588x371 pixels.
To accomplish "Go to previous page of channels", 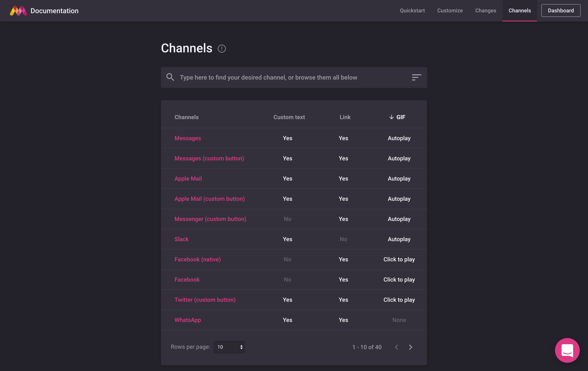I will click(396, 347).
